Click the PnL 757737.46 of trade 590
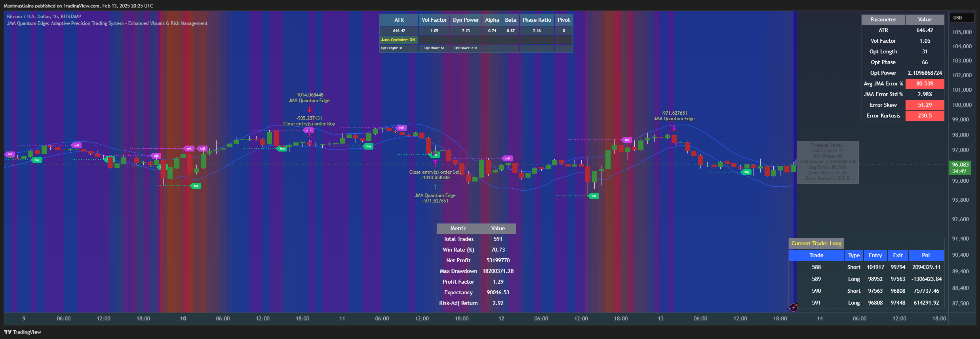 [926, 291]
